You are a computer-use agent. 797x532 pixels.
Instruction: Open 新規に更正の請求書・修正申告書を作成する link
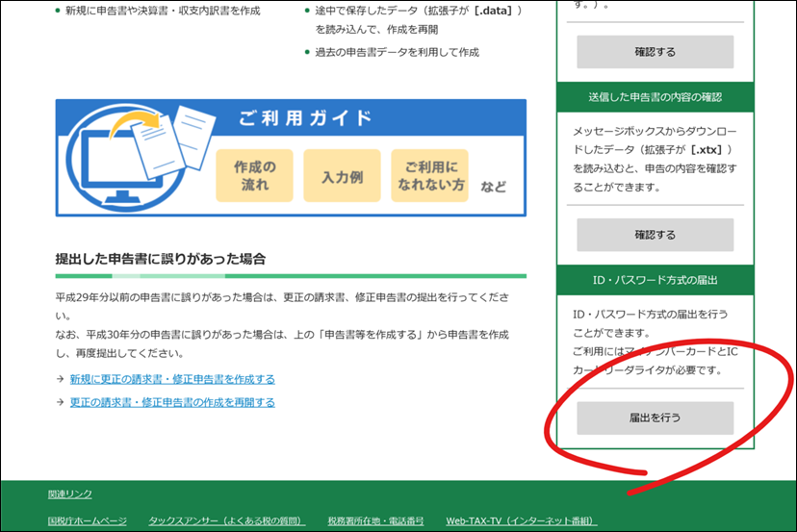pos(172,379)
